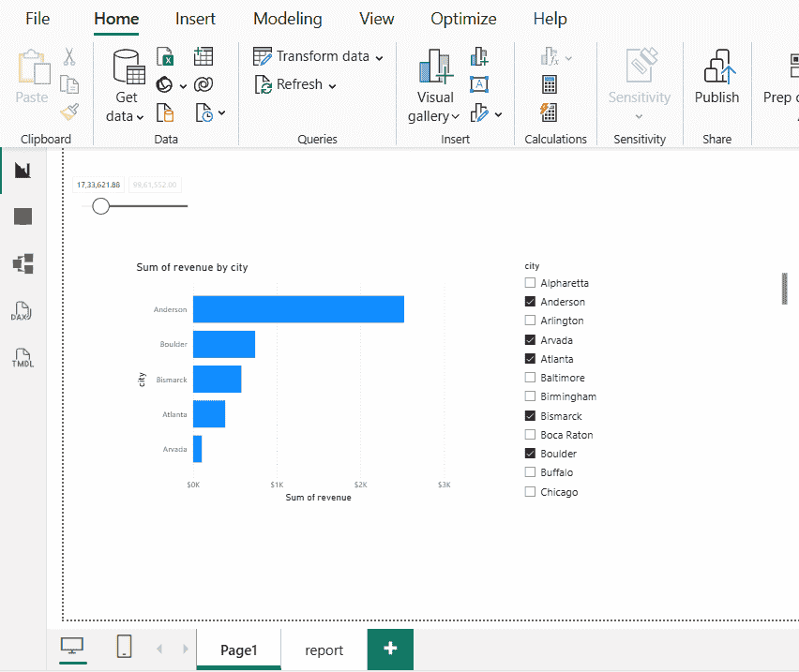Switch to mobile layout icon
The width and height of the screenshot is (799, 672).
click(125, 647)
